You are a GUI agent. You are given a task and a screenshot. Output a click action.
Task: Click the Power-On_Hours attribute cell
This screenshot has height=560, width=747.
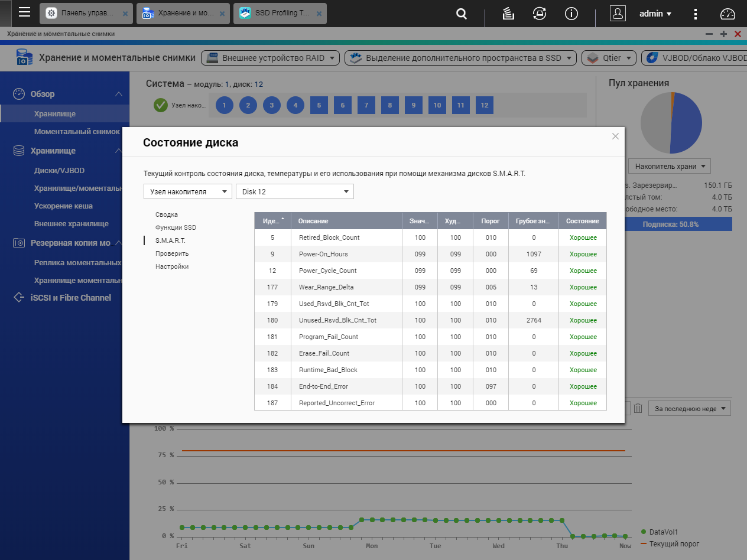[346, 254]
